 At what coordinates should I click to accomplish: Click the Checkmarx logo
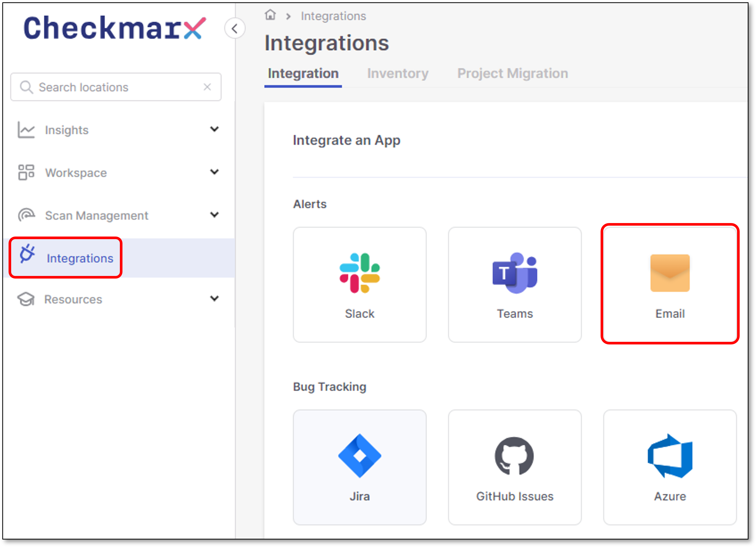point(115,28)
